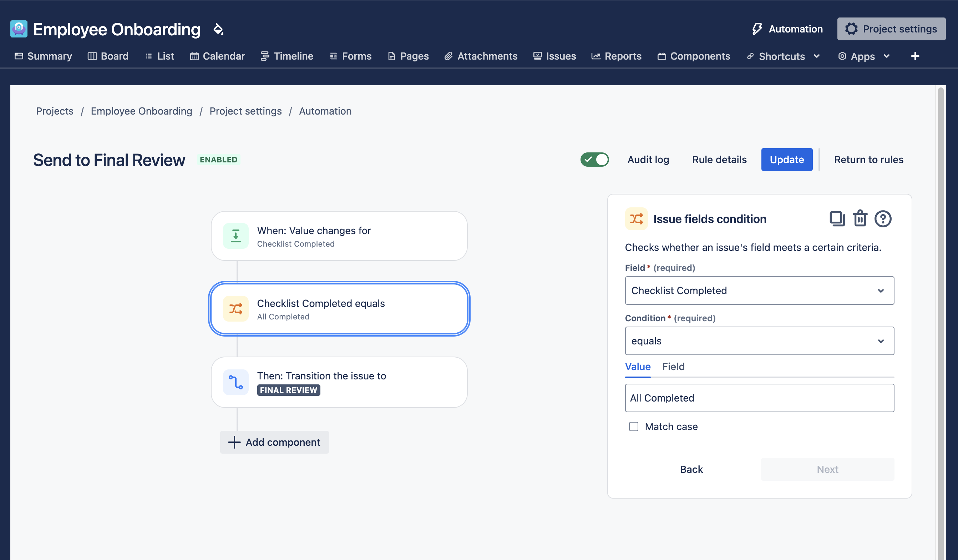Click the Employee Onboarding project avatar
The image size is (958, 560).
click(19, 29)
